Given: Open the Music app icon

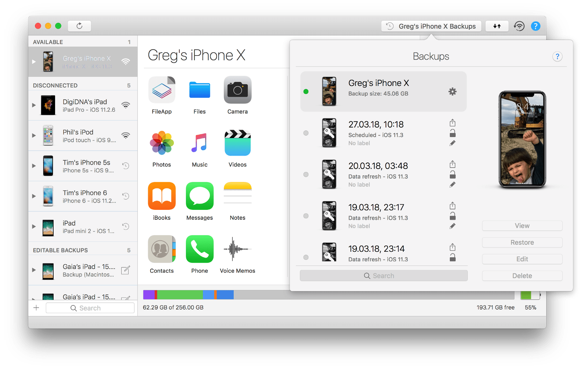Looking at the screenshot, I should coord(200,143).
